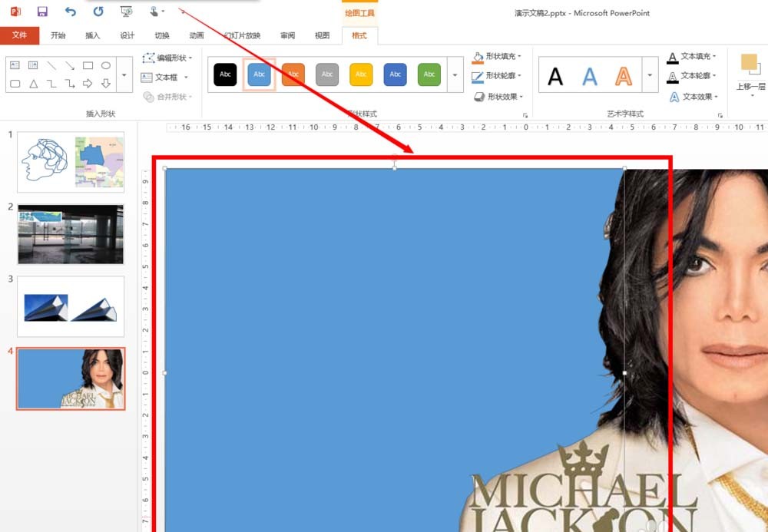This screenshot has width=768, height=532.
Task: Click the 形状轮廓 button
Action: [497, 76]
